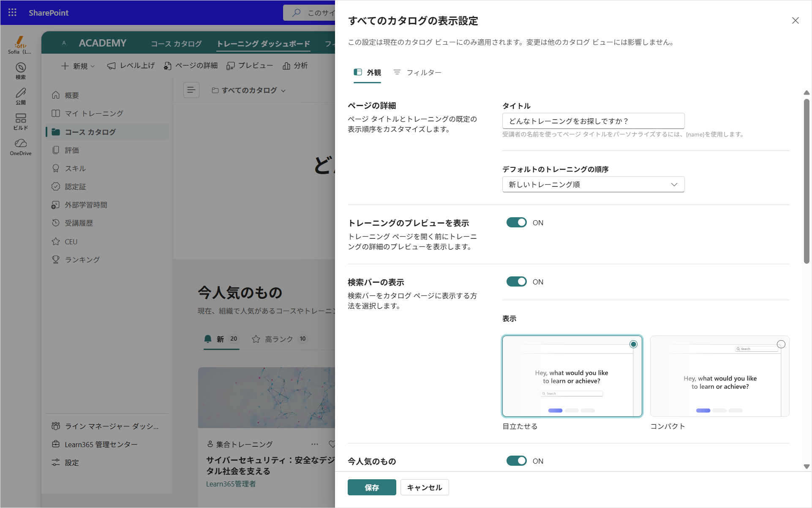Click the panel's scroll down arrow

click(807, 466)
